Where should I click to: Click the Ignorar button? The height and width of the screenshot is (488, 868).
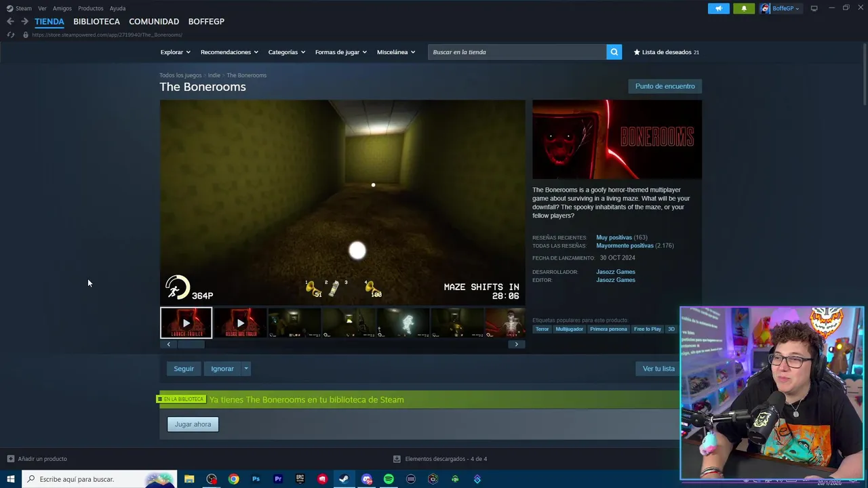pos(222,369)
